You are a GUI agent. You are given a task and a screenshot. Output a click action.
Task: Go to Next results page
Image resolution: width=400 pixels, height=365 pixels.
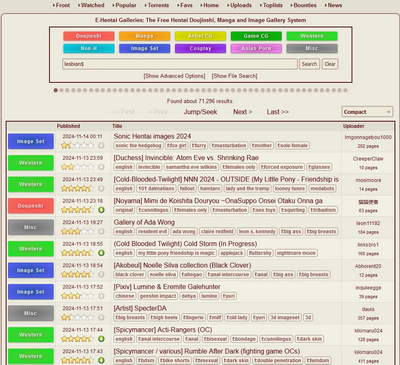243,112
